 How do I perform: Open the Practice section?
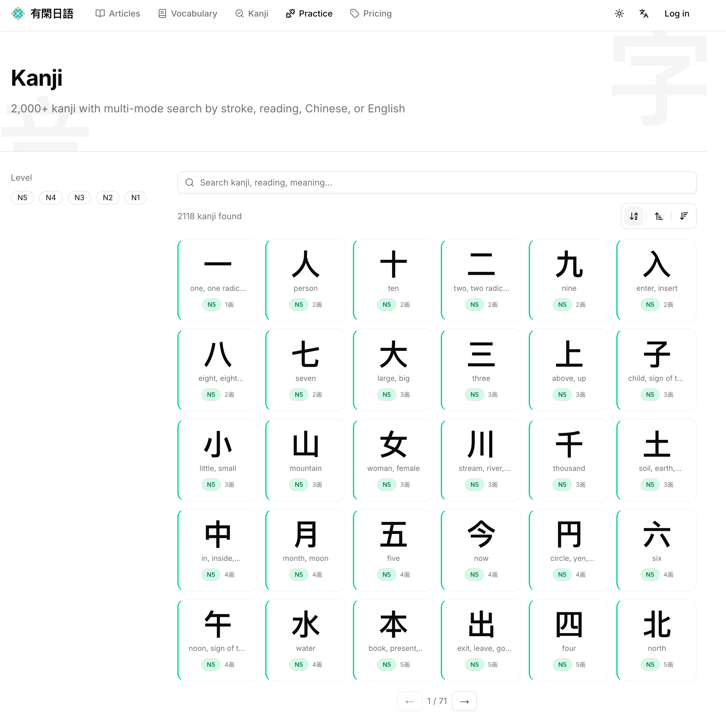pos(309,13)
